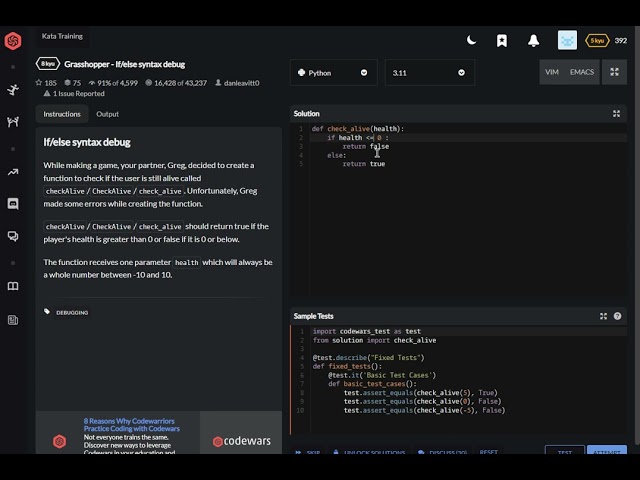Screen dimensions: 640x480
Task: Open the blog newspaper icon in sidebar
Action: [13, 320]
